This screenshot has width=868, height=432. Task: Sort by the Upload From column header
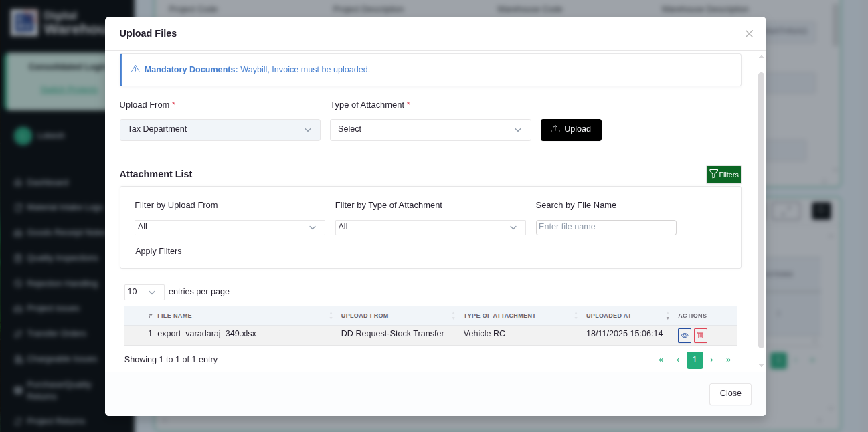(x=365, y=316)
